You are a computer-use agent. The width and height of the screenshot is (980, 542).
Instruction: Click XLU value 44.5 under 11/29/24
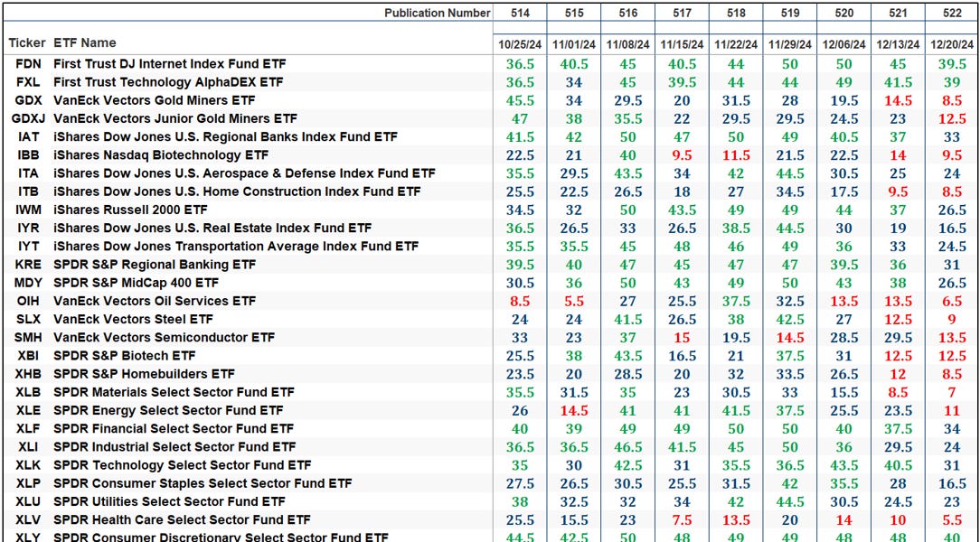(x=790, y=502)
